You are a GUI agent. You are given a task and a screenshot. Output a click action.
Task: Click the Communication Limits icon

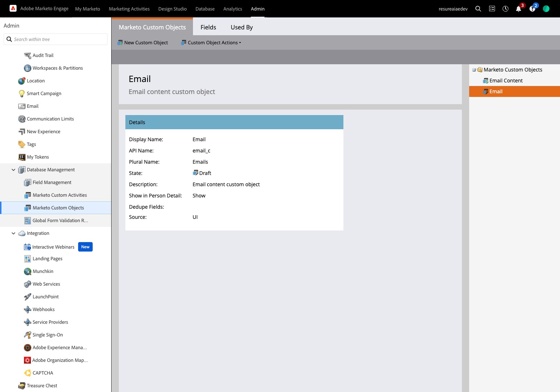tap(22, 119)
